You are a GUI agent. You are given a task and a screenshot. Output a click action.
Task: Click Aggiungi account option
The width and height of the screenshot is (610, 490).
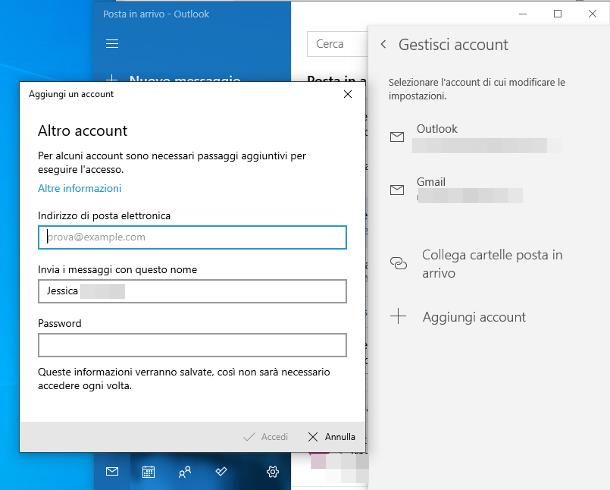pos(458,317)
